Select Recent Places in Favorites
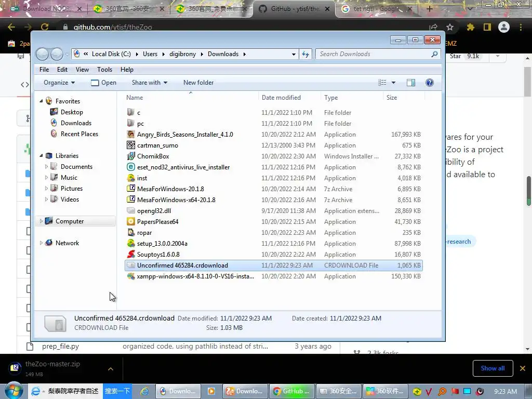Image resolution: width=532 pixels, height=399 pixels. click(x=79, y=134)
